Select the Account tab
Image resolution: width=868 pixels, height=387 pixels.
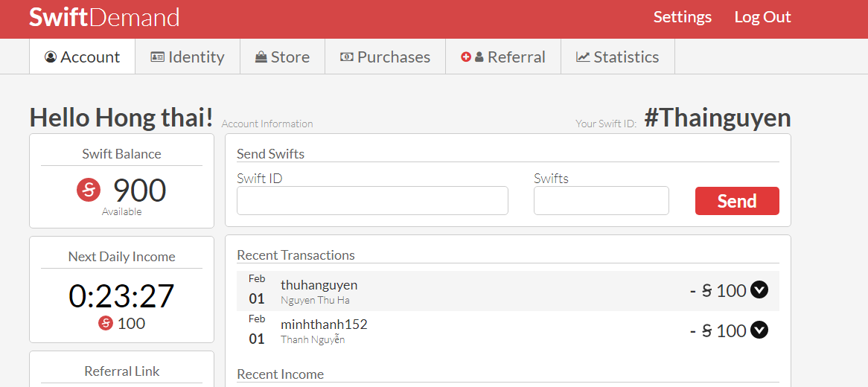[83, 57]
